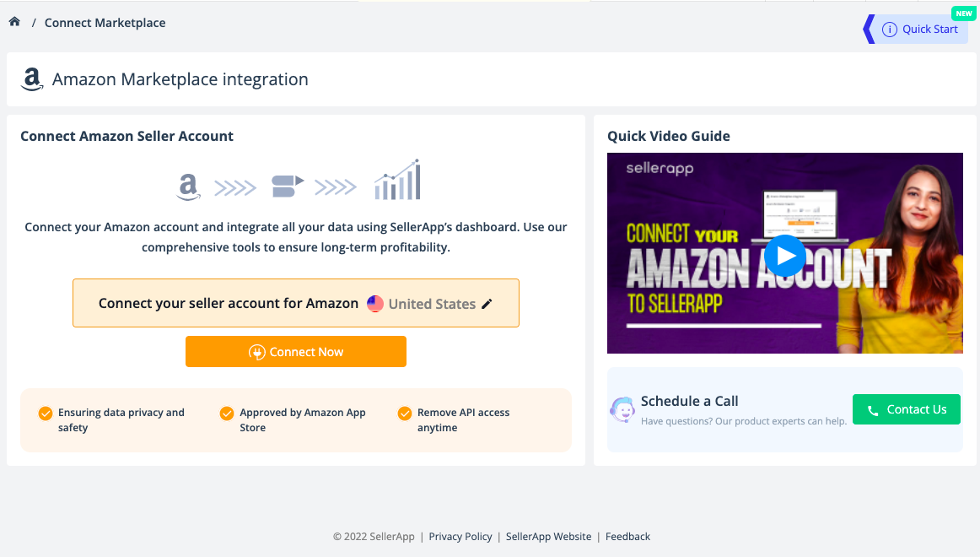
Task: Click the checkmark beside Approved by Amazon App Store
Action: tap(227, 414)
